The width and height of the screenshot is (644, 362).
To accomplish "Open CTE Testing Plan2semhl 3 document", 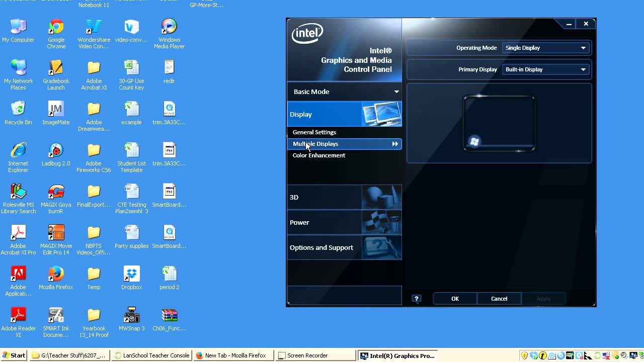I will [x=131, y=199].
